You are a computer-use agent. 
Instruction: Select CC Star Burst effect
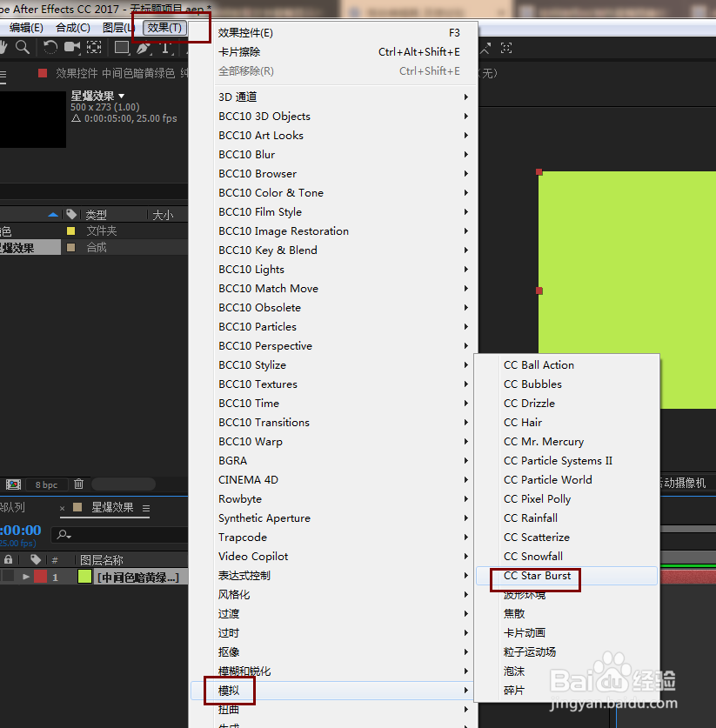pyautogui.click(x=566, y=576)
